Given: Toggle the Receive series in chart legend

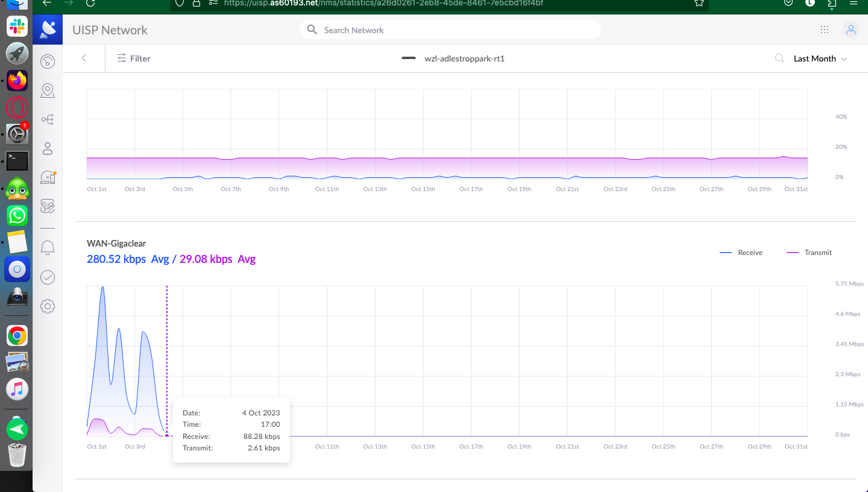Looking at the screenshot, I should [741, 253].
